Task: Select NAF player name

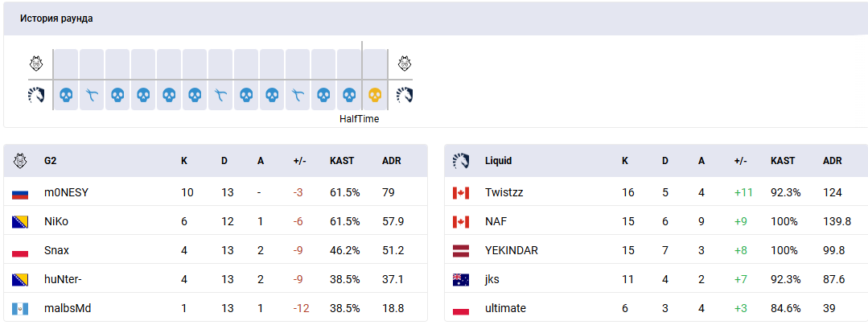Action: coord(496,221)
